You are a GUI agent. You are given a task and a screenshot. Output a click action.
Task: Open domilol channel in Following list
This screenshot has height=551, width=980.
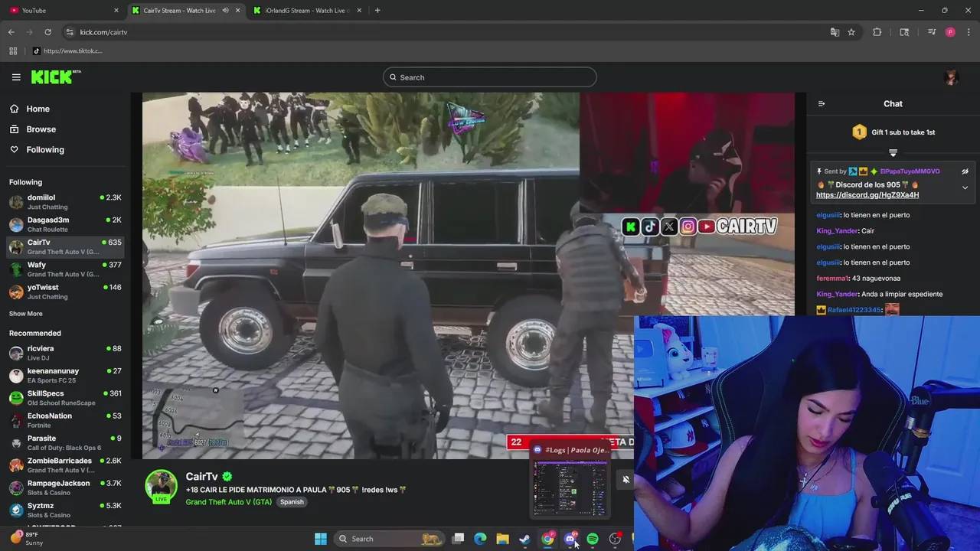tap(65, 202)
